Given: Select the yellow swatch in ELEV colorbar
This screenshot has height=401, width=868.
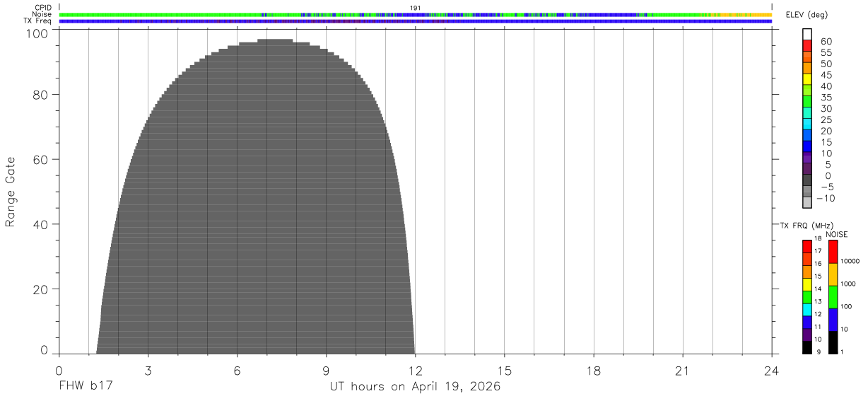Looking at the screenshot, I should (807, 80).
